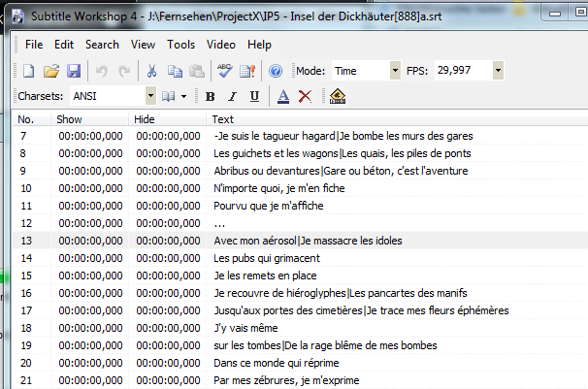Click the Show column header
The image size is (588, 389).
point(70,119)
